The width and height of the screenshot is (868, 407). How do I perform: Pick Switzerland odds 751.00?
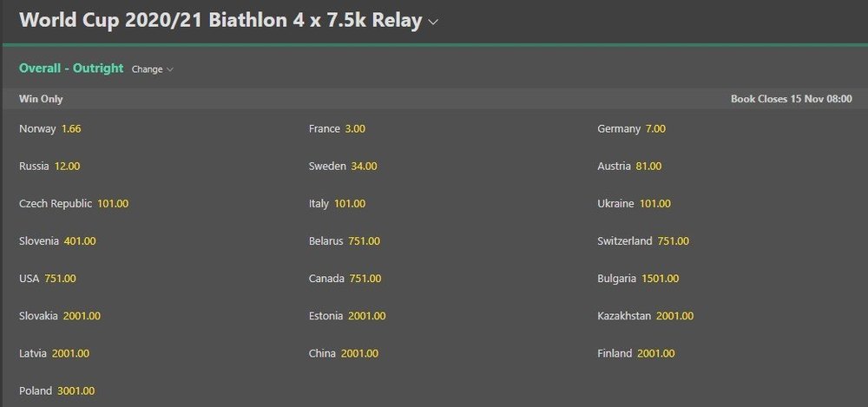point(672,241)
